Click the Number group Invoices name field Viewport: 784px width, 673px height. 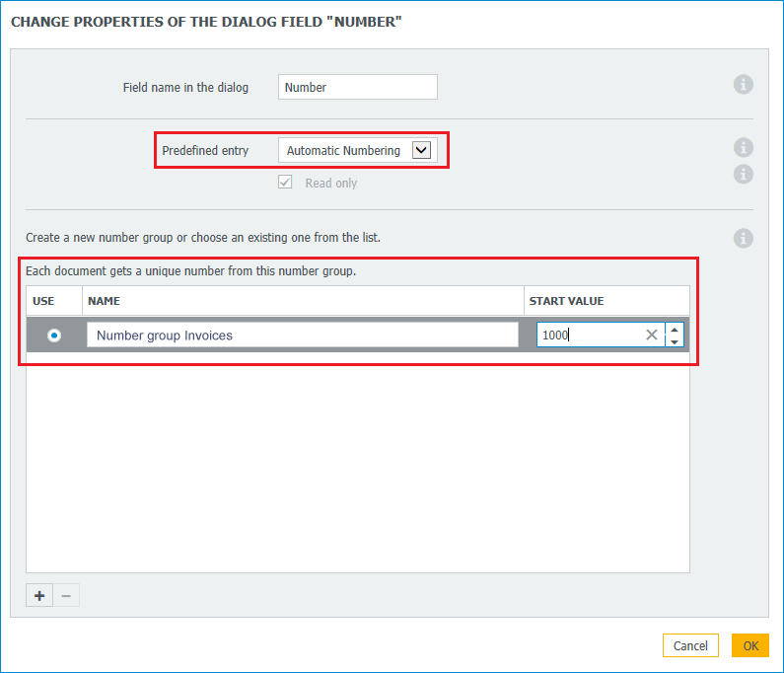click(302, 336)
